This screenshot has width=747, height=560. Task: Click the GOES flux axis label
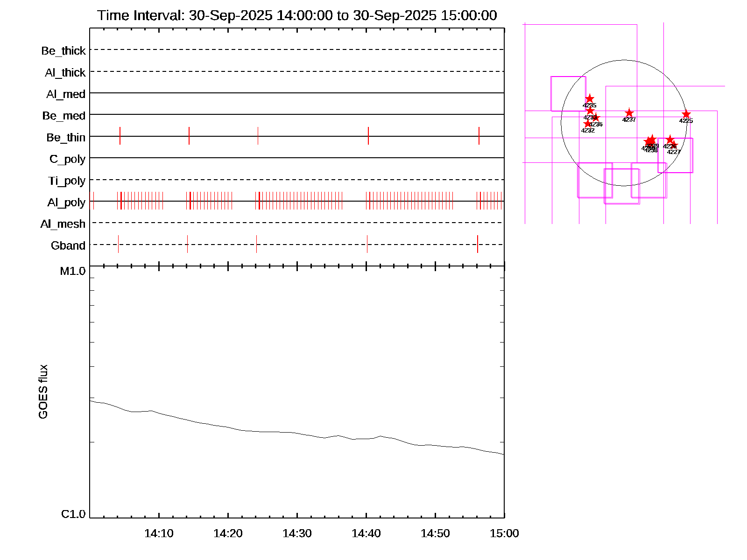43,392
